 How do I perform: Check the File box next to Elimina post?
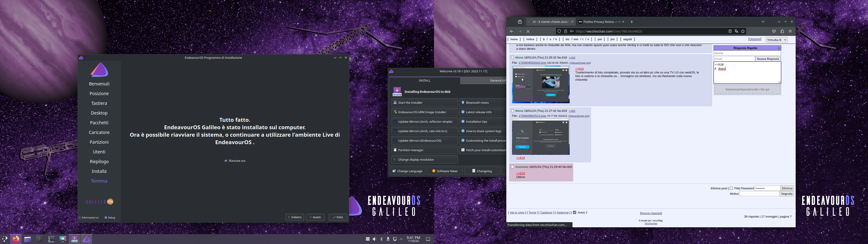(x=731, y=188)
